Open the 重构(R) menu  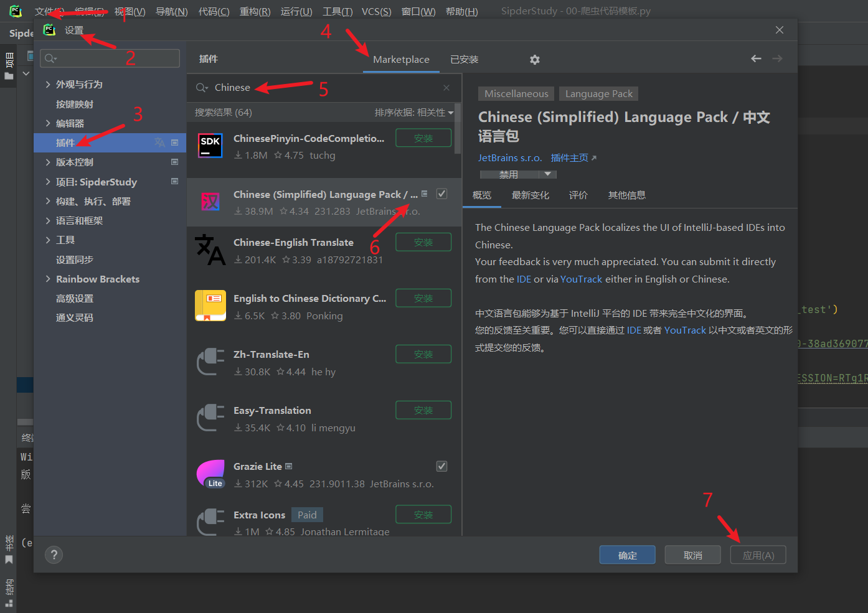coord(255,11)
